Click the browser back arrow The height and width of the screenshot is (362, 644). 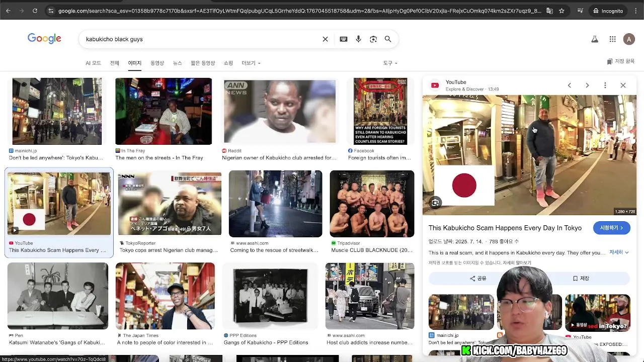click(x=9, y=11)
